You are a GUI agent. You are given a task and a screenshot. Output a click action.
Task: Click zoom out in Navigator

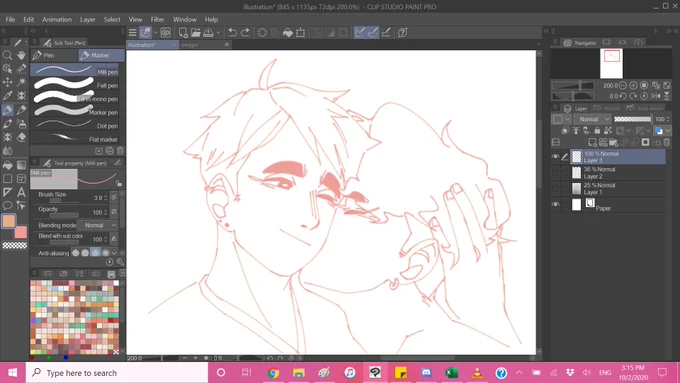pyautogui.click(x=623, y=85)
